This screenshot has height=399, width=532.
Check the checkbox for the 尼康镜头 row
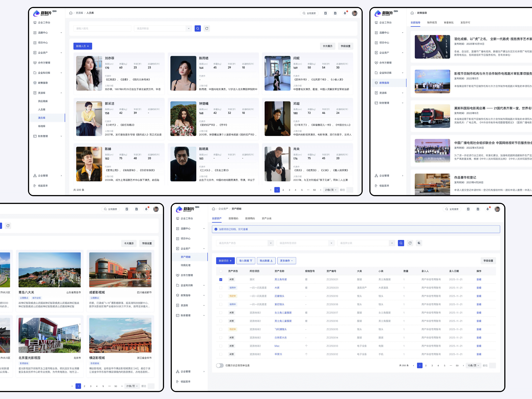[221, 296]
